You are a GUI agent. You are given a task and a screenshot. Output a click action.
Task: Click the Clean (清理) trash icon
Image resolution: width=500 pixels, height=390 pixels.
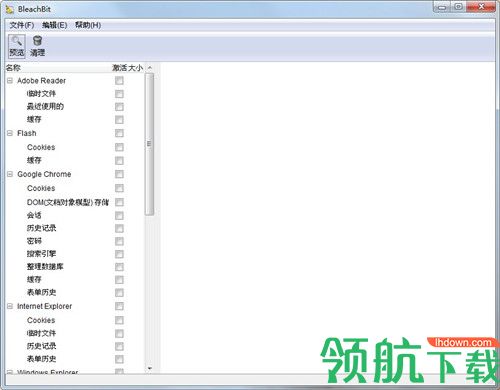37,41
